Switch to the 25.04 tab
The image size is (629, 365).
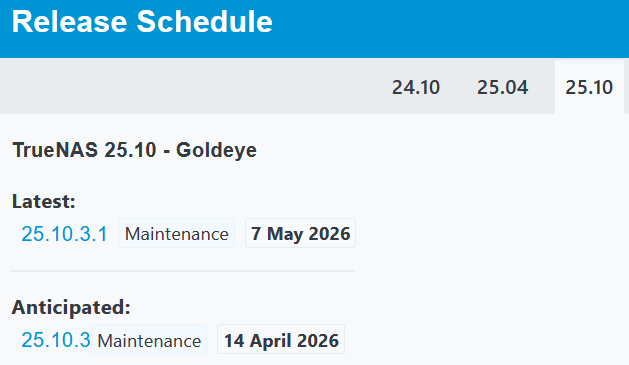pyautogui.click(x=502, y=87)
